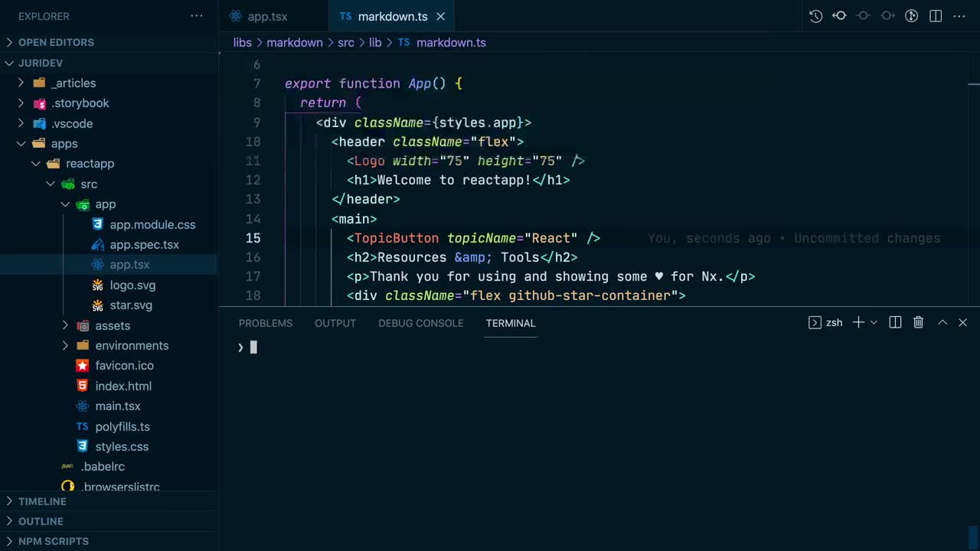Expand the assets folder
Image resolution: width=980 pixels, height=551 pixels.
[x=66, y=326]
